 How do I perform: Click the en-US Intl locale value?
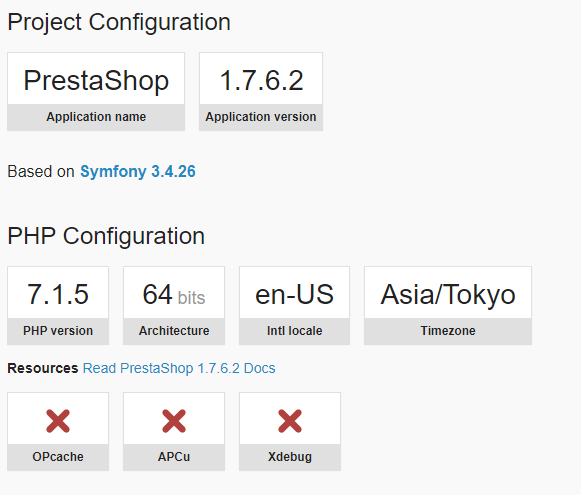tap(295, 294)
